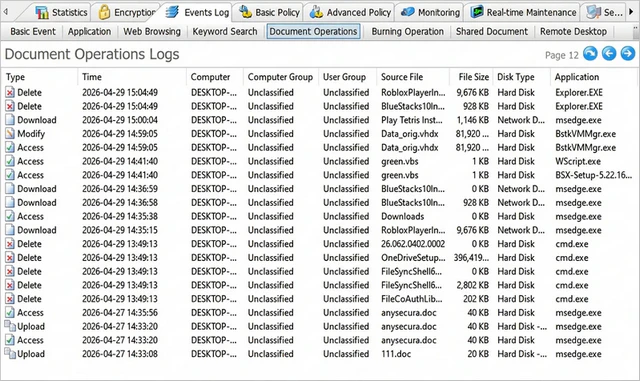Click the Delete icon for FileCoAuthLib... row

10,299
